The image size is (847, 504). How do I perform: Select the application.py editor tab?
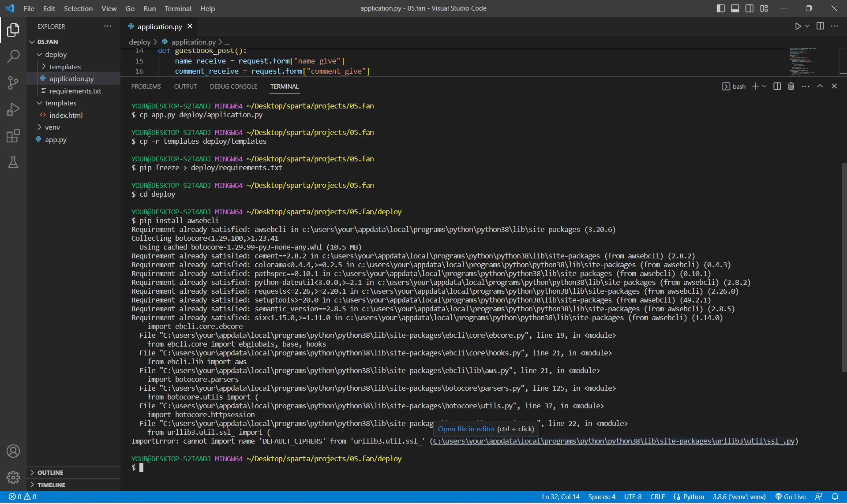tap(160, 26)
